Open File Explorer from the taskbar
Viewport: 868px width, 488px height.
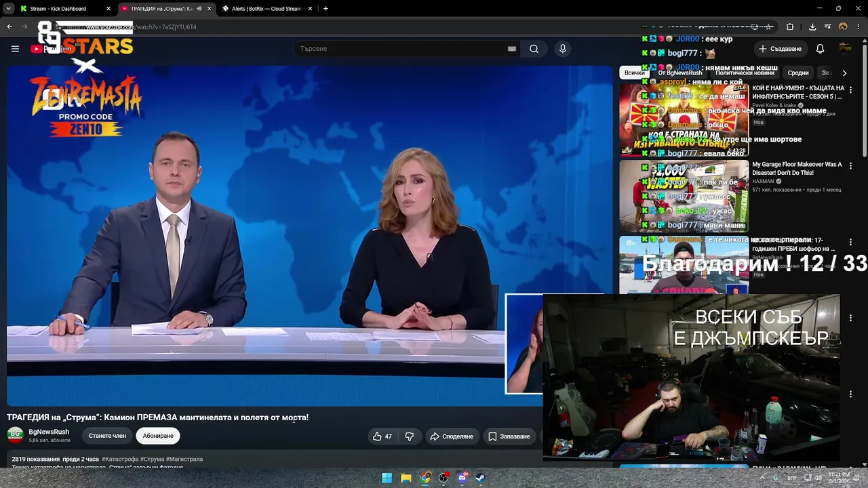click(406, 478)
